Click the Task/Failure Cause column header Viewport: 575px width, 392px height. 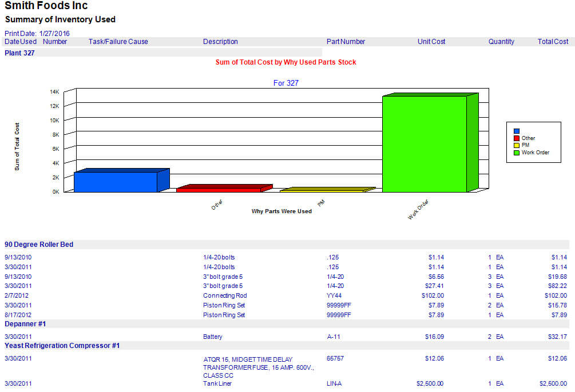click(118, 42)
